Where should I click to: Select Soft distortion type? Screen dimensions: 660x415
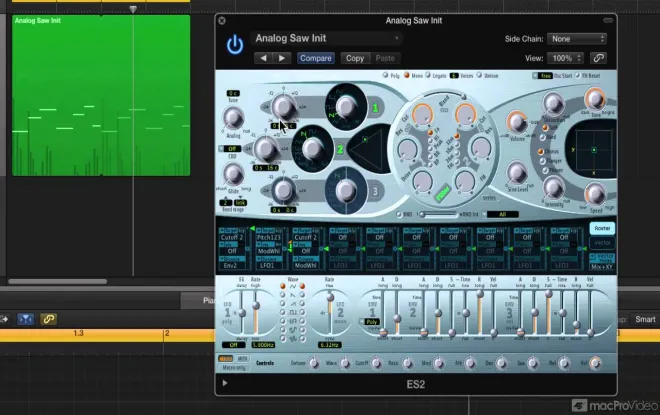pyautogui.click(x=545, y=128)
